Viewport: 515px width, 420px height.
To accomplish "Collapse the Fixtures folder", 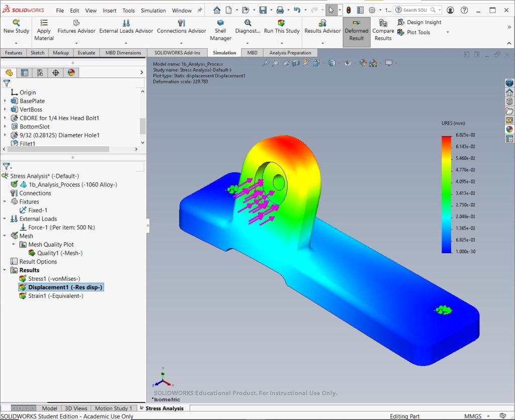I will point(5,201).
